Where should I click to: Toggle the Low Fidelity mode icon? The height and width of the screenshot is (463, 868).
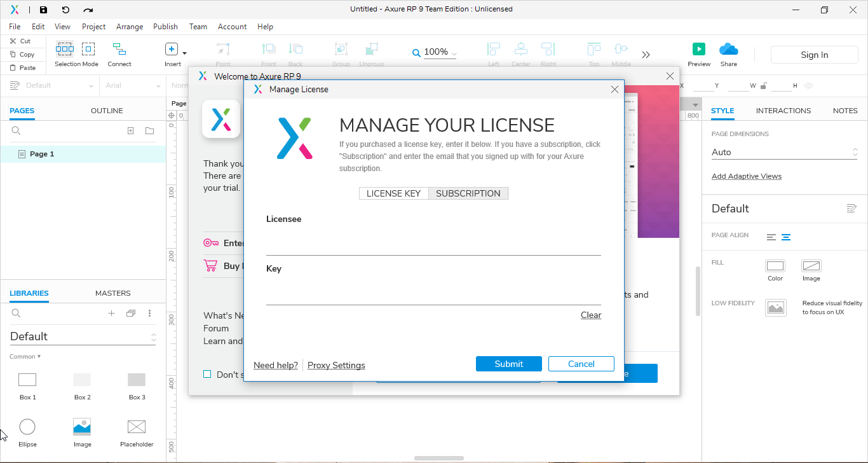pyautogui.click(x=776, y=308)
